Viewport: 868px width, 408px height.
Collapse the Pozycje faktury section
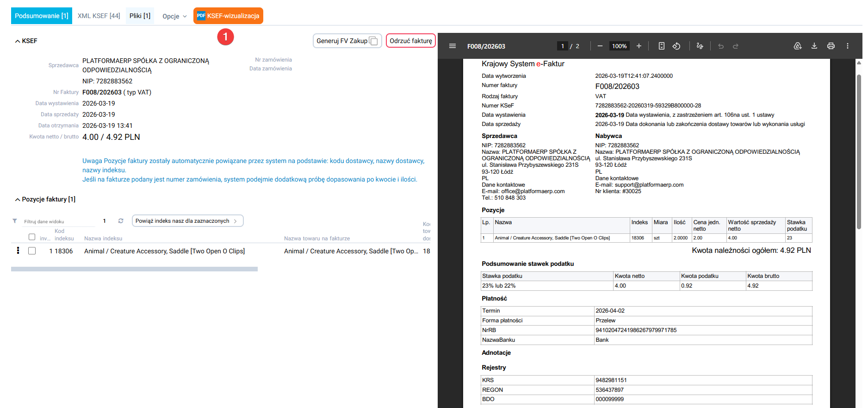[45, 199]
